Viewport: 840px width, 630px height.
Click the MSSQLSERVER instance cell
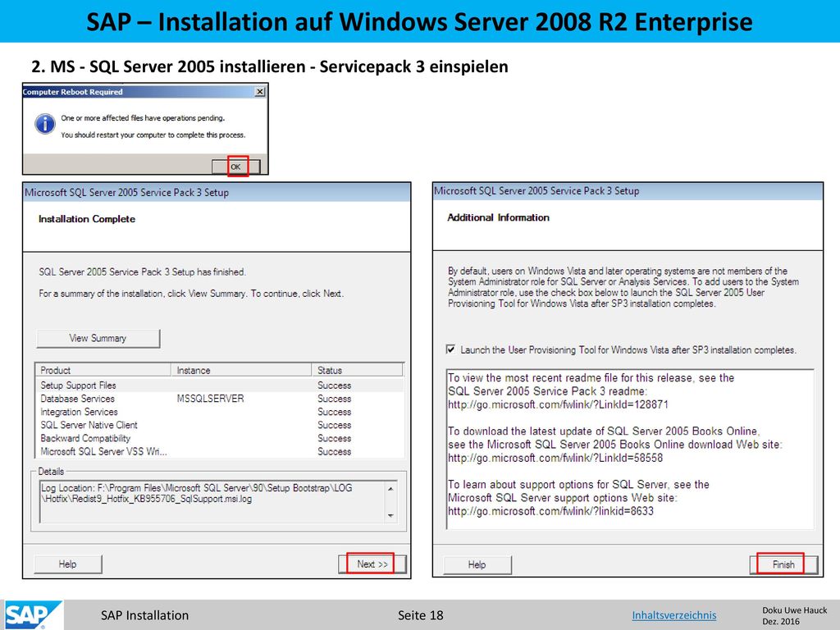211,399
